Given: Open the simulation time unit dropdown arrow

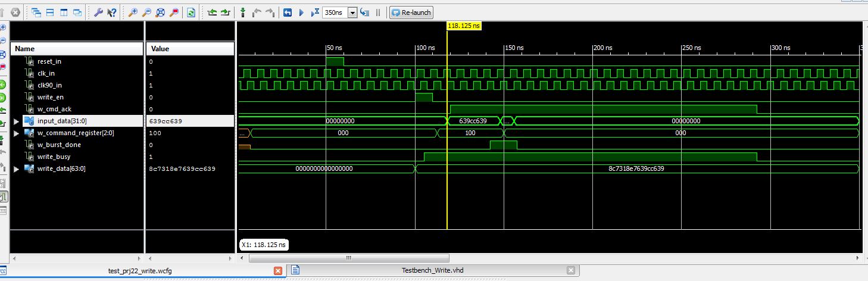Looking at the screenshot, I should point(352,13).
